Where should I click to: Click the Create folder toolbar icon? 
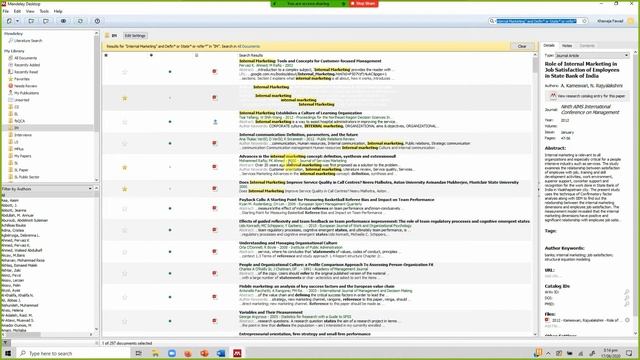pos(31,21)
